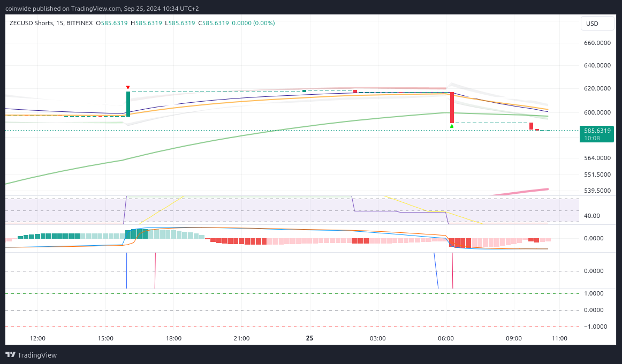Click the green up-triangle marker below the red candle
The height and width of the screenshot is (364, 622).
(x=452, y=126)
